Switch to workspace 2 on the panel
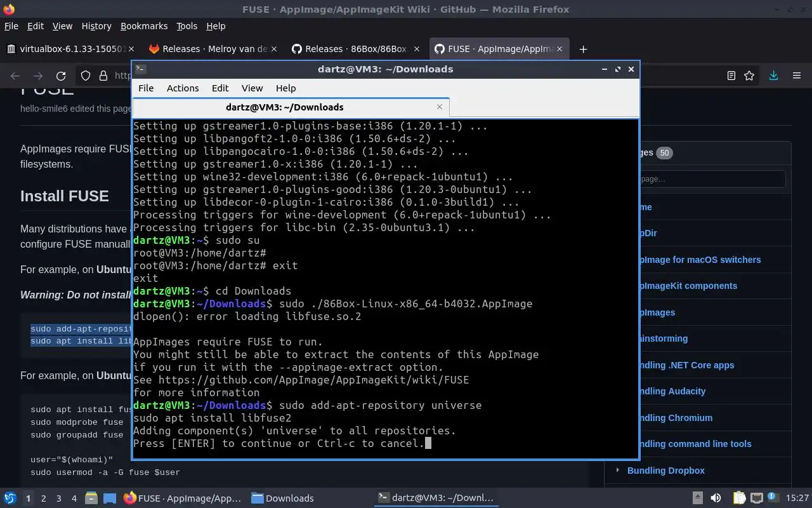The image size is (812, 508). (x=43, y=498)
